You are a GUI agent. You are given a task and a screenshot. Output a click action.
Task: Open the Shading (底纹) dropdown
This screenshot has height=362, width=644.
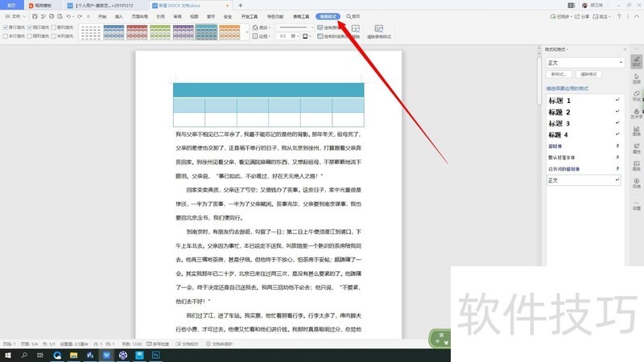tap(261, 27)
